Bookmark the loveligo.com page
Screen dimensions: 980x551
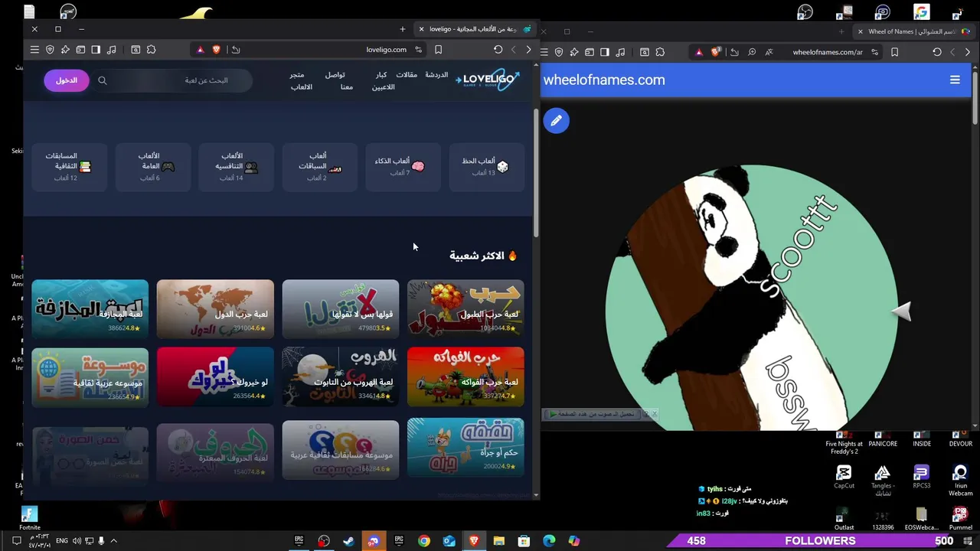438,50
